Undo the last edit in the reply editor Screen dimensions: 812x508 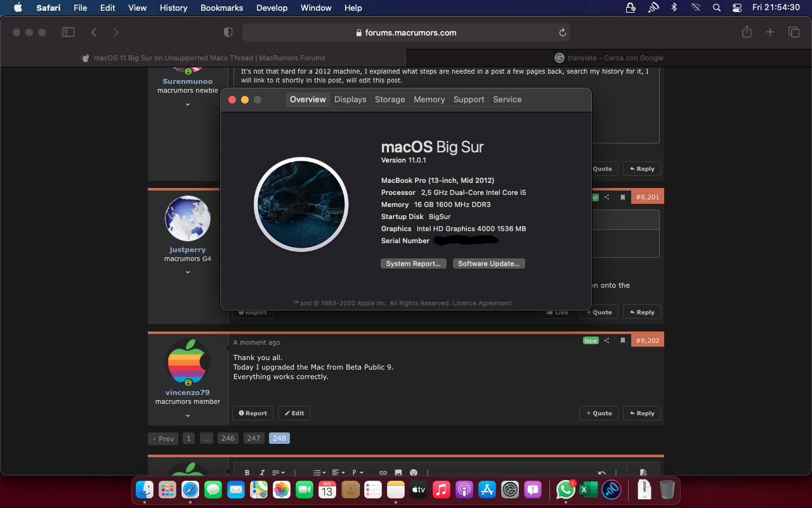point(602,472)
